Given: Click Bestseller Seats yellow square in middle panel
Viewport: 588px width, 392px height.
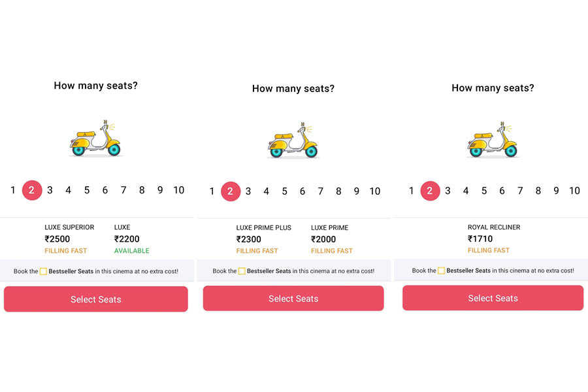Looking at the screenshot, I should tap(242, 271).
